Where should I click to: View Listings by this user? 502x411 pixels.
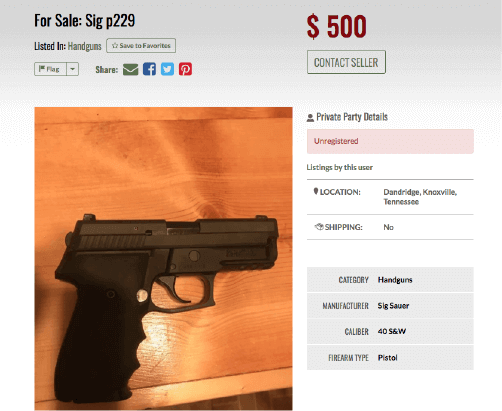click(x=340, y=167)
